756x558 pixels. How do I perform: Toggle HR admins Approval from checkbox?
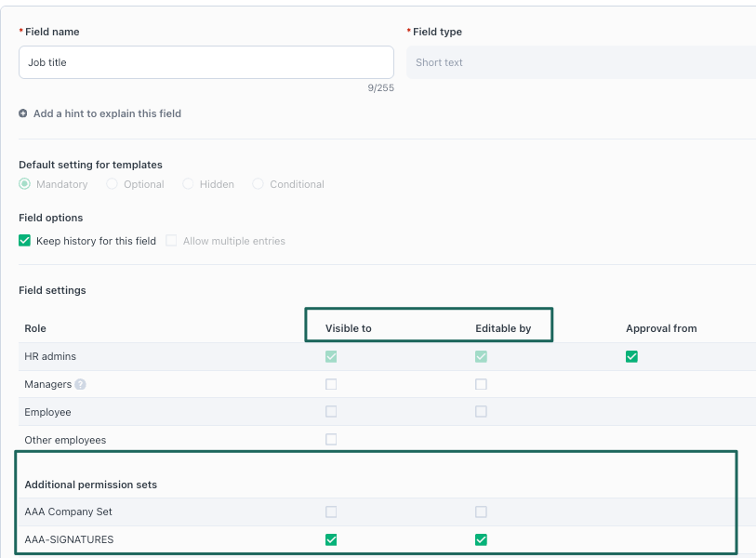(631, 356)
